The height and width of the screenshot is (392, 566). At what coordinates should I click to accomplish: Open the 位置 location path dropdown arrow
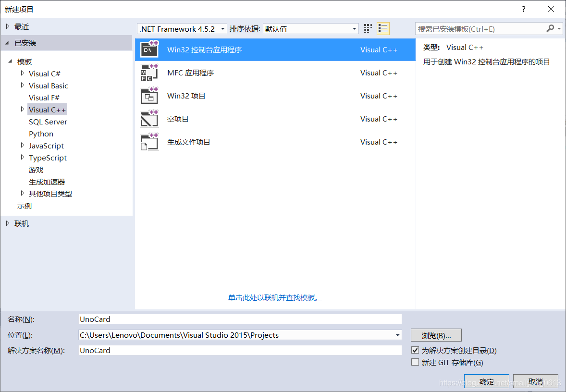(397, 335)
